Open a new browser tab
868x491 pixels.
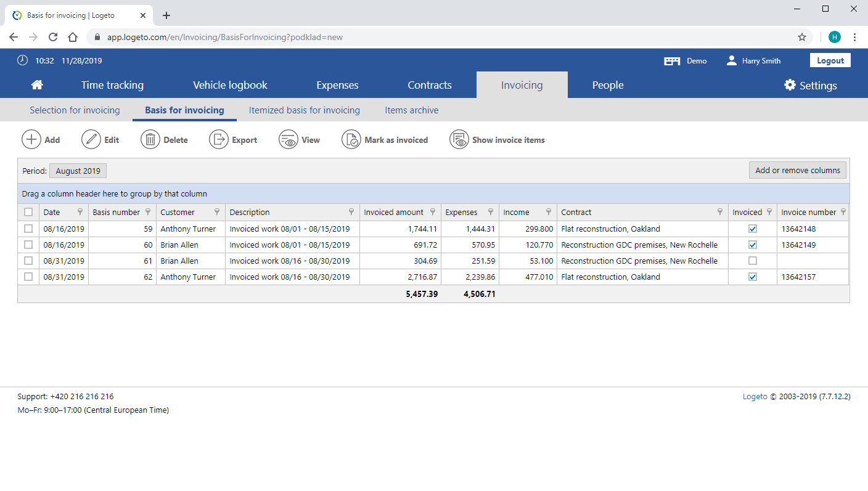click(x=166, y=15)
